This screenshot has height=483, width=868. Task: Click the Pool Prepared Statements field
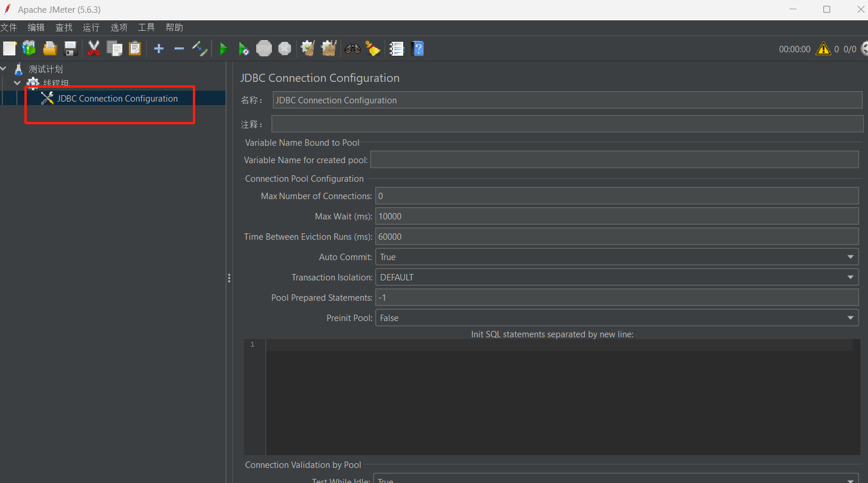[x=617, y=297]
